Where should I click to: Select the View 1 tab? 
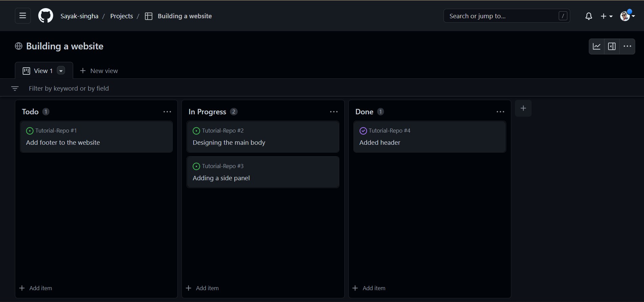point(38,71)
